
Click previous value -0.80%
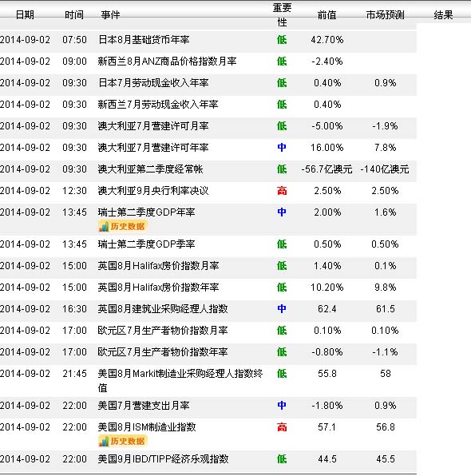[327, 352]
